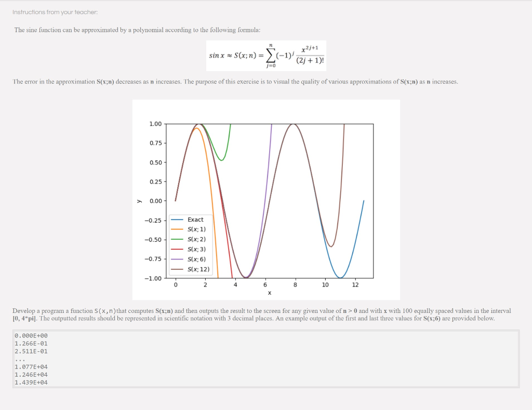This screenshot has width=532, height=410.
Task: Click the y-axis label −1.00
Action: [x=153, y=279]
